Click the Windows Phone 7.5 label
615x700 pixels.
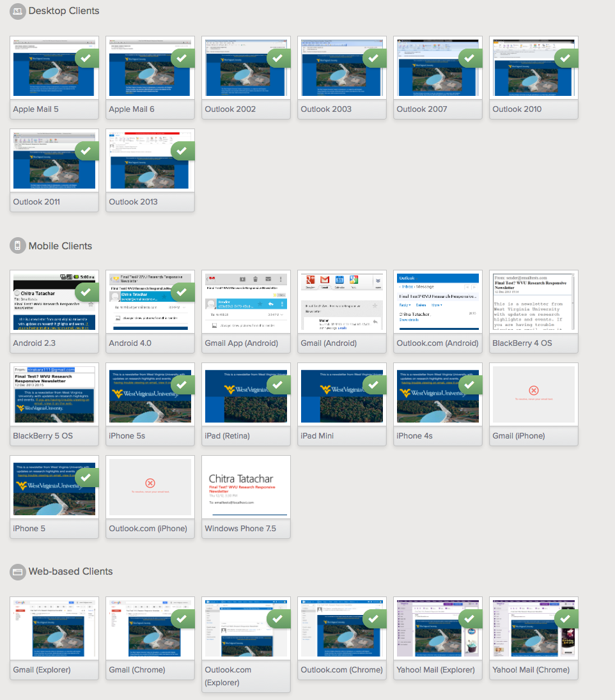coord(240,529)
